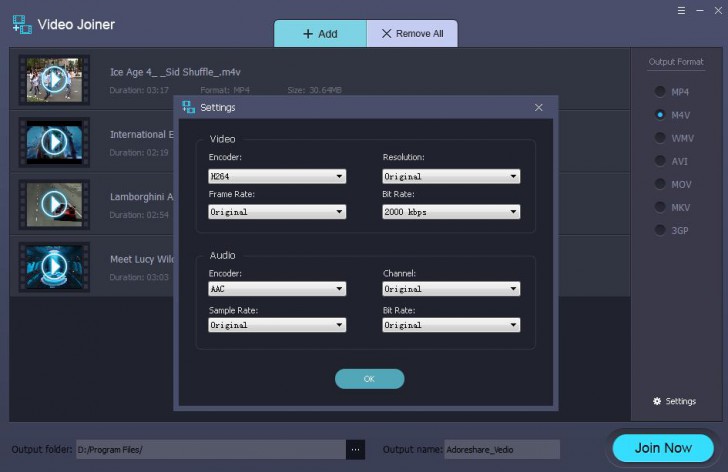This screenshot has height=472, width=728.
Task: Click Duration: 03:17 text
Action: pos(139,90)
